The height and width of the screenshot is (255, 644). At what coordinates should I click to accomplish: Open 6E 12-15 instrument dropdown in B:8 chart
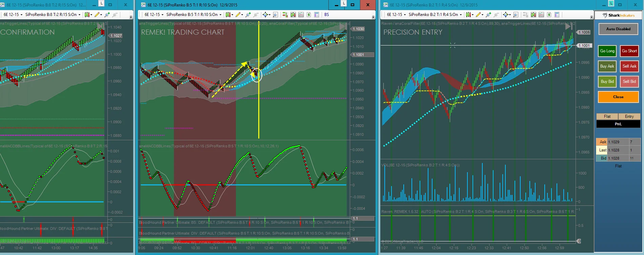coord(13,15)
